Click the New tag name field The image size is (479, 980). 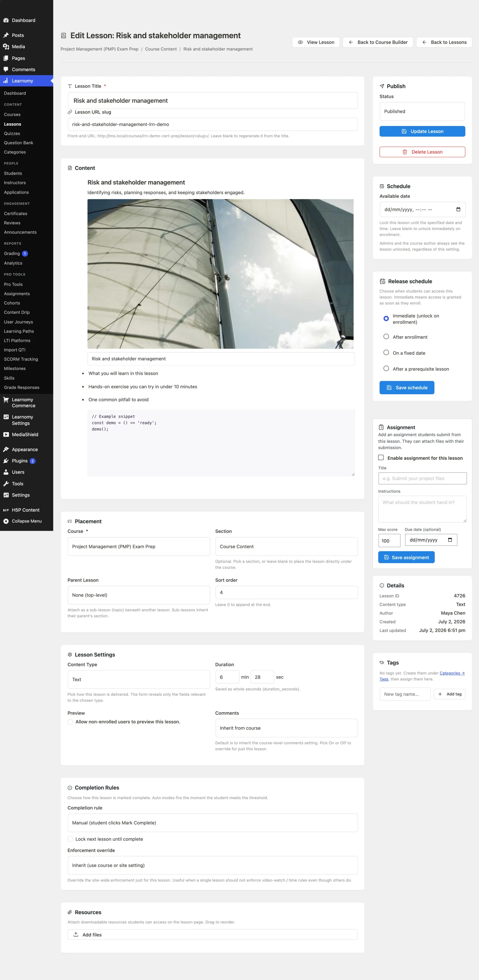click(405, 694)
